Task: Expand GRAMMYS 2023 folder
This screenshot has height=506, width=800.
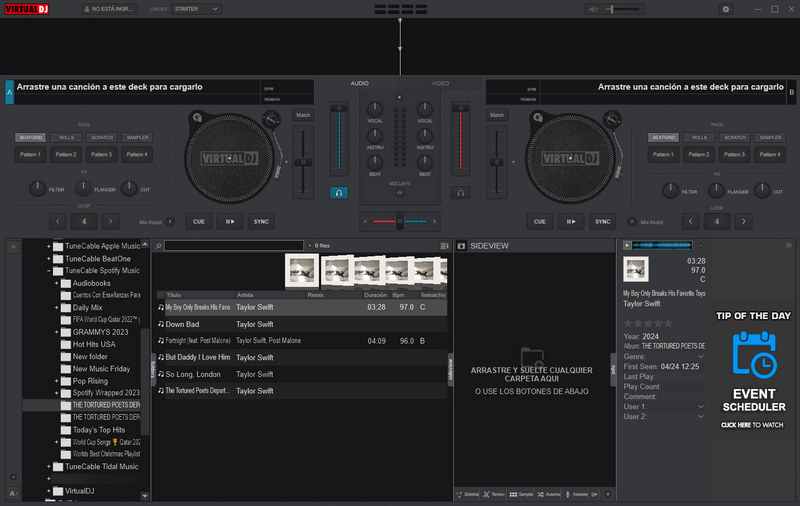Action: [x=57, y=332]
